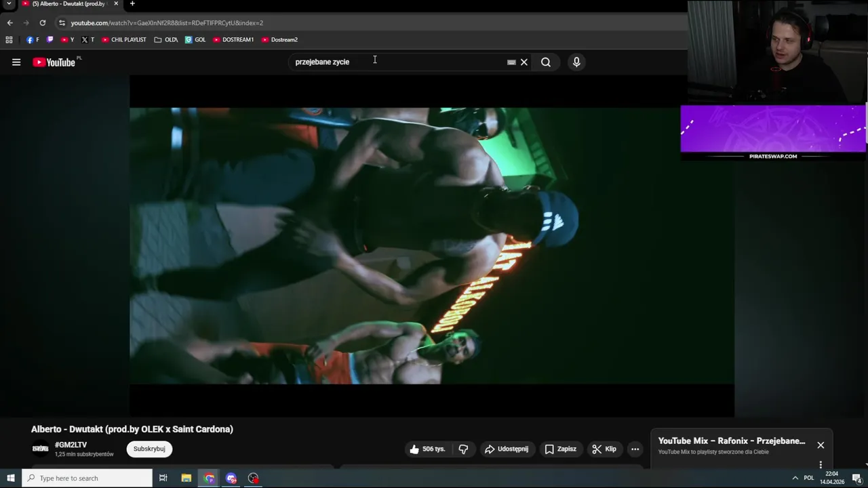Dislike the video with thumbs-down
The image size is (868, 488).
point(463,449)
